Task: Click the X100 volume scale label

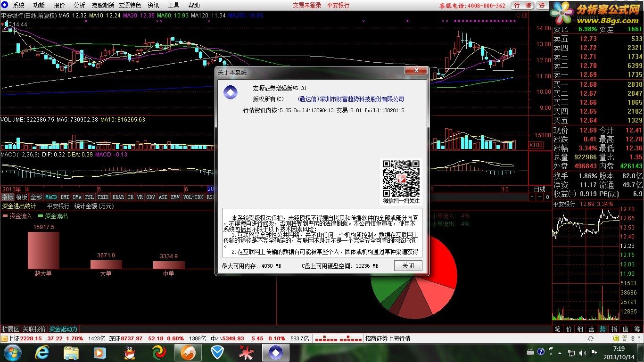Action: pyautogui.click(x=536, y=145)
